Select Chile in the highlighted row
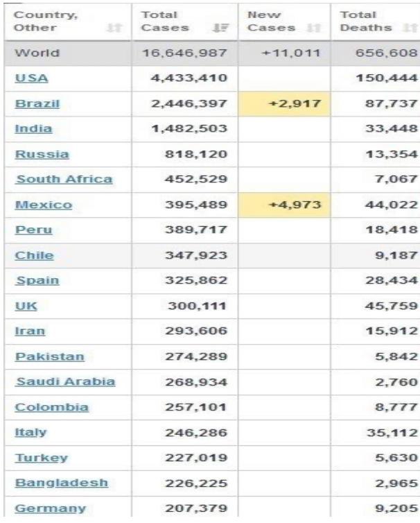Screen dimensions: 420x523 click(x=35, y=255)
